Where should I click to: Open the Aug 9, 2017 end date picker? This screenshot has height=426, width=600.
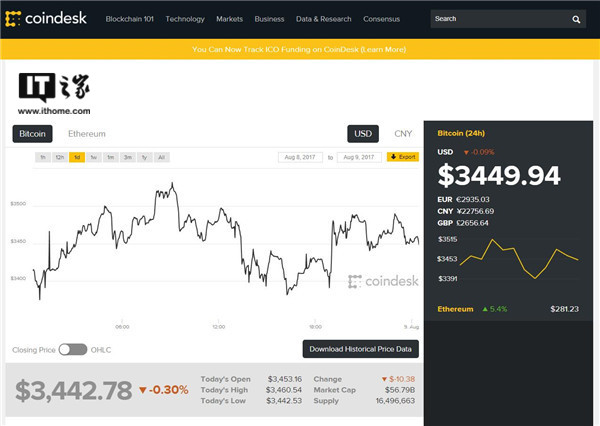tap(359, 157)
